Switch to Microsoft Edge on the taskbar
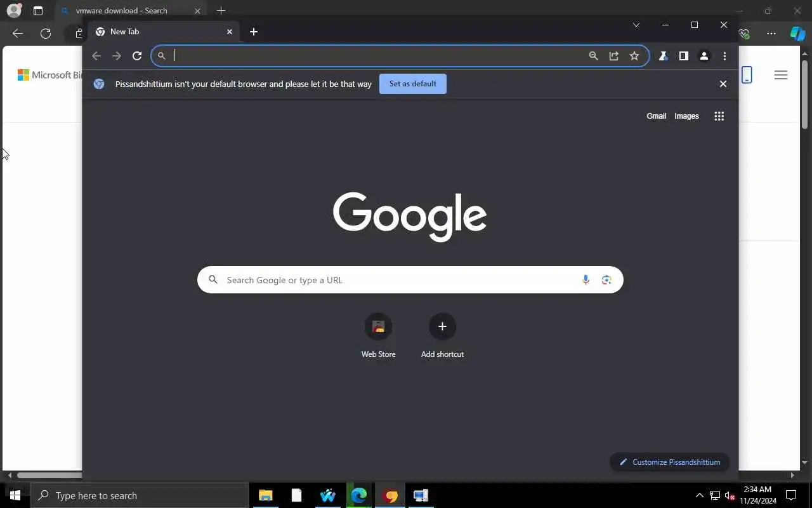This screenshot has height=508, width=812. click(359, 495)
